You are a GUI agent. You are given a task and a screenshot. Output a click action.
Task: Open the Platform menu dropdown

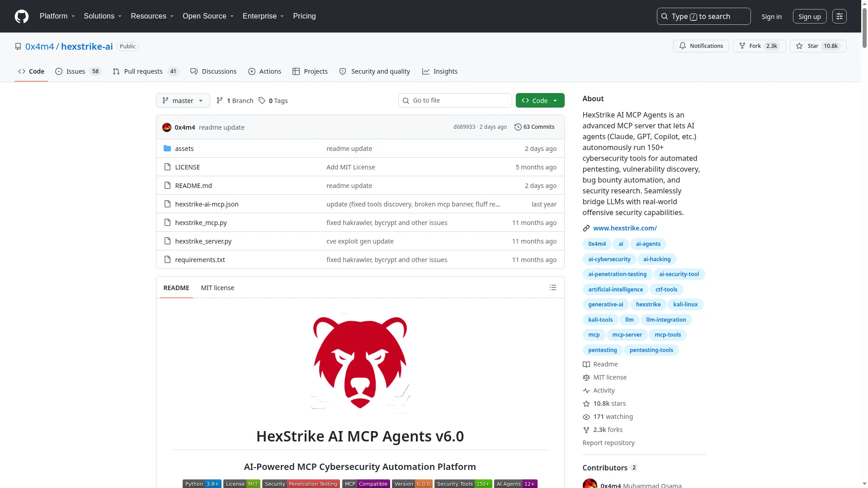tap(57, 16)
